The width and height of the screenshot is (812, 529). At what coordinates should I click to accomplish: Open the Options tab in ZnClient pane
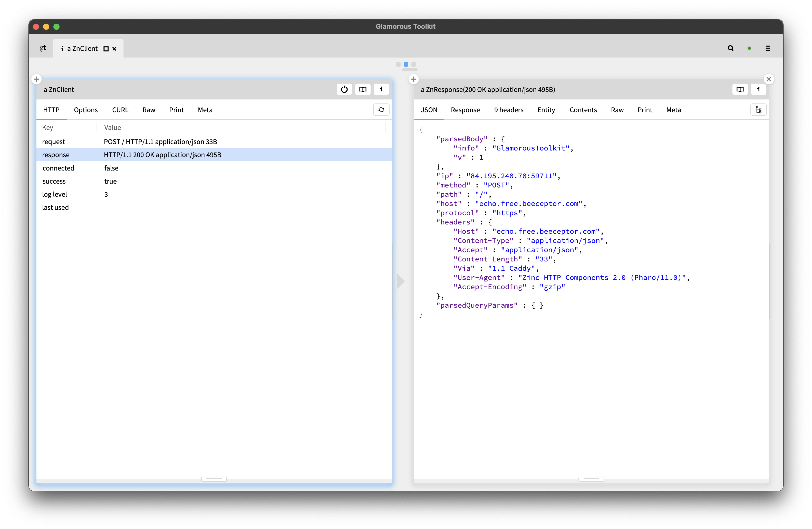click(86, 110)
